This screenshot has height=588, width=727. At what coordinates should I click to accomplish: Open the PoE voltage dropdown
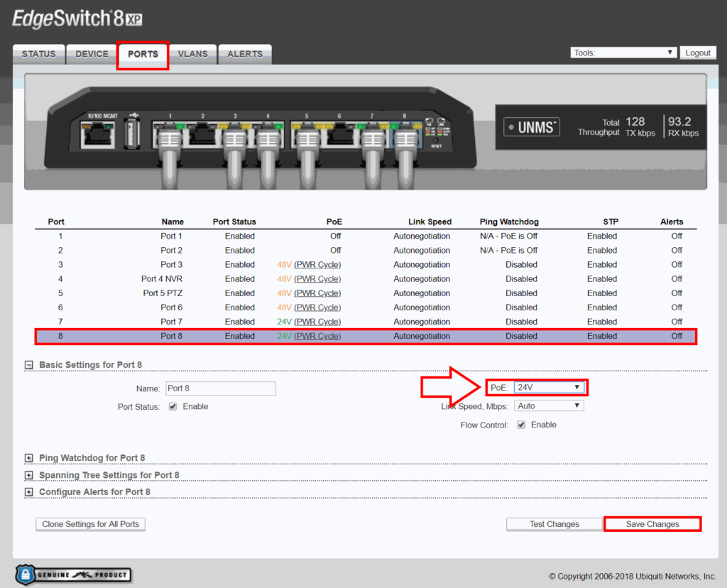point(549,388)
